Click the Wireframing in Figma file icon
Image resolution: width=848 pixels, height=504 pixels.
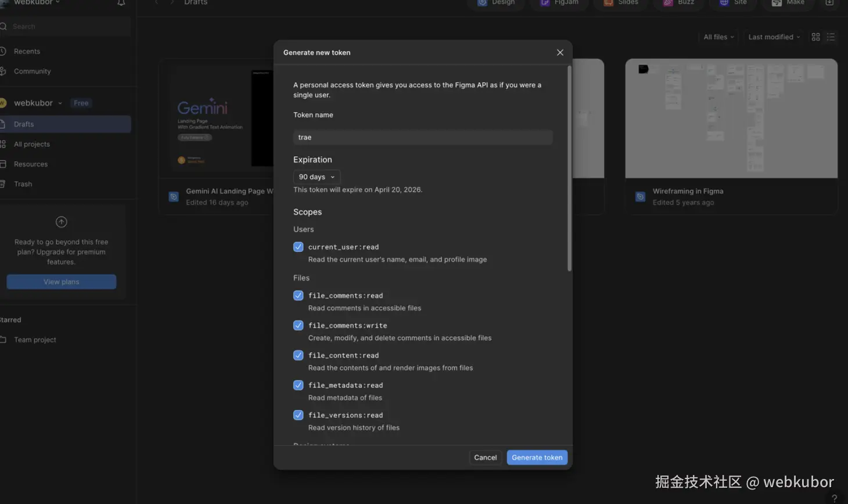click(640, 197)
